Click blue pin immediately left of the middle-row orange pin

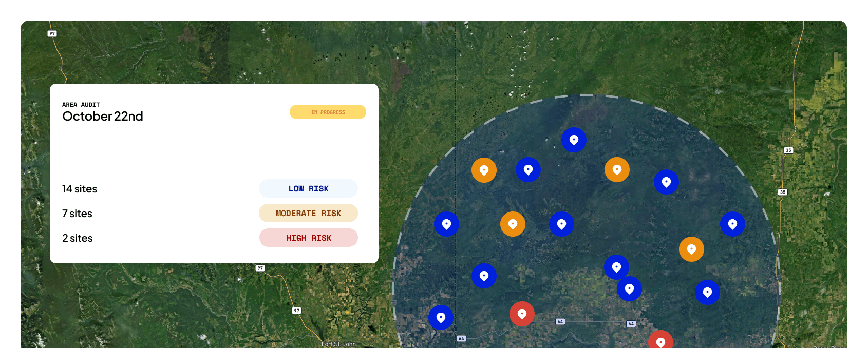click(446, 224)
